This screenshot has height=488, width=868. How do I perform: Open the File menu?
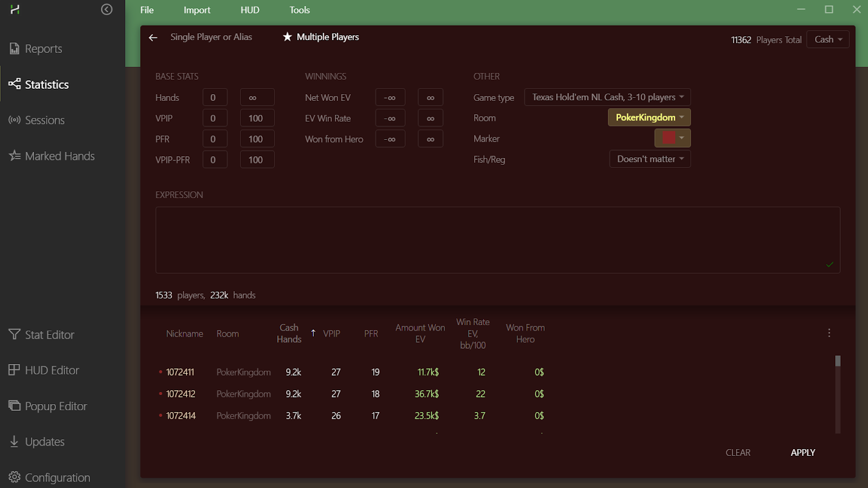pos(147,10)
